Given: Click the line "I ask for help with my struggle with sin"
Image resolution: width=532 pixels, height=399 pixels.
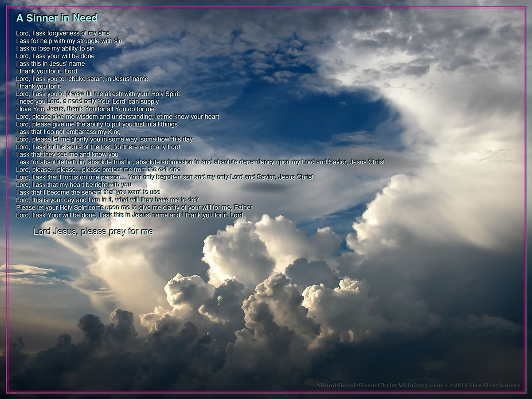Looking at the screenshot, I should point(69,41).
